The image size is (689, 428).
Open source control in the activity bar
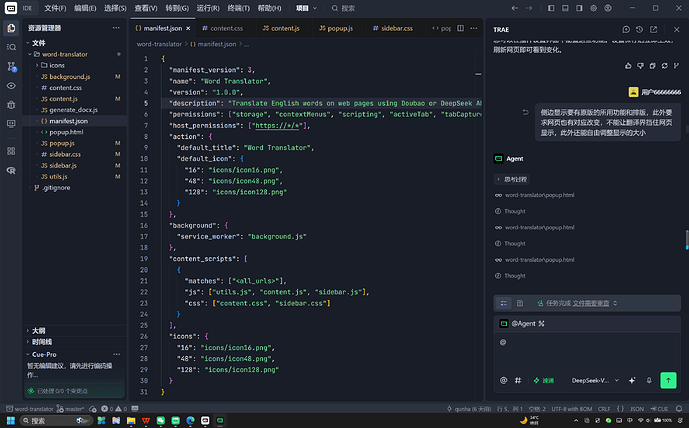click(x=11, y=66)
